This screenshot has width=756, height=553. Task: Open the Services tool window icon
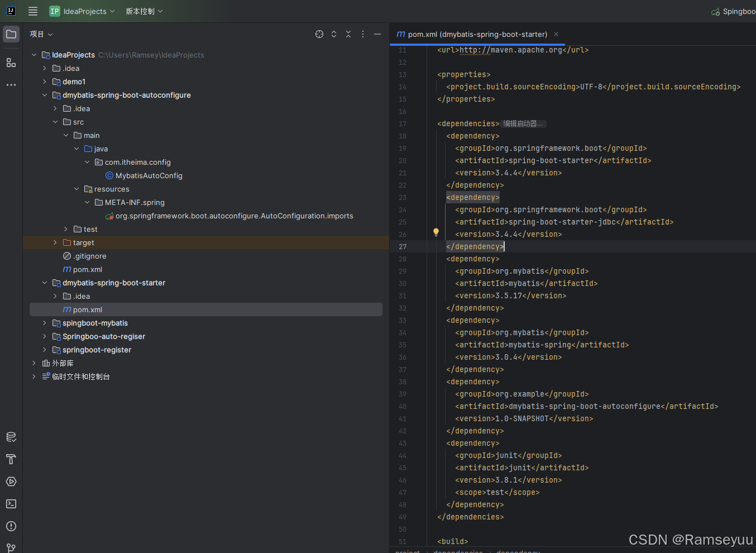11,482
